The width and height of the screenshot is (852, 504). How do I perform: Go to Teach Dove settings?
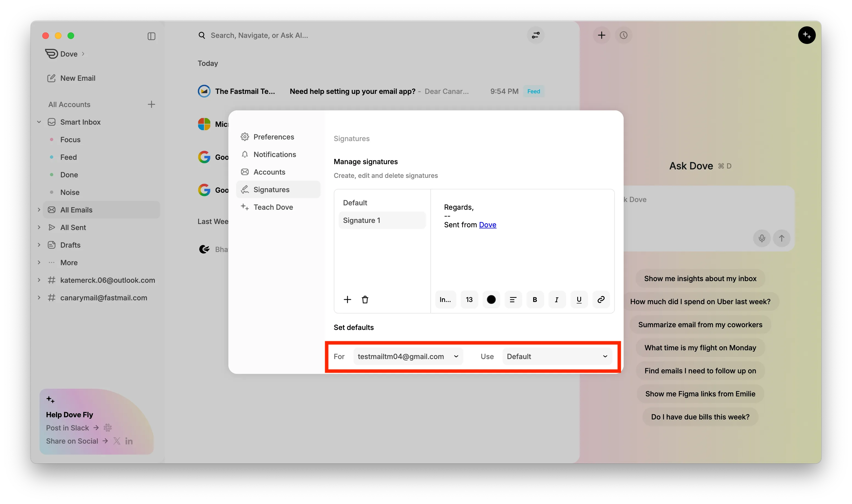(273, 207)
